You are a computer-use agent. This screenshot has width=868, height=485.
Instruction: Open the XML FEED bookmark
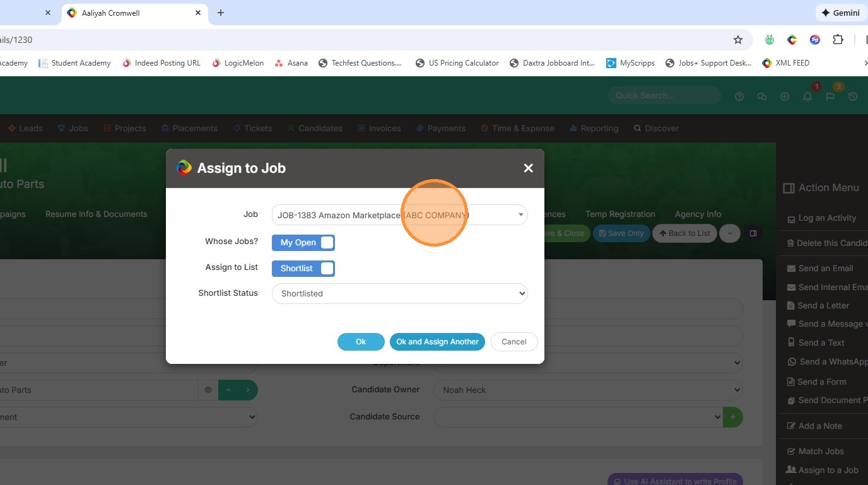tap(785, 63)
